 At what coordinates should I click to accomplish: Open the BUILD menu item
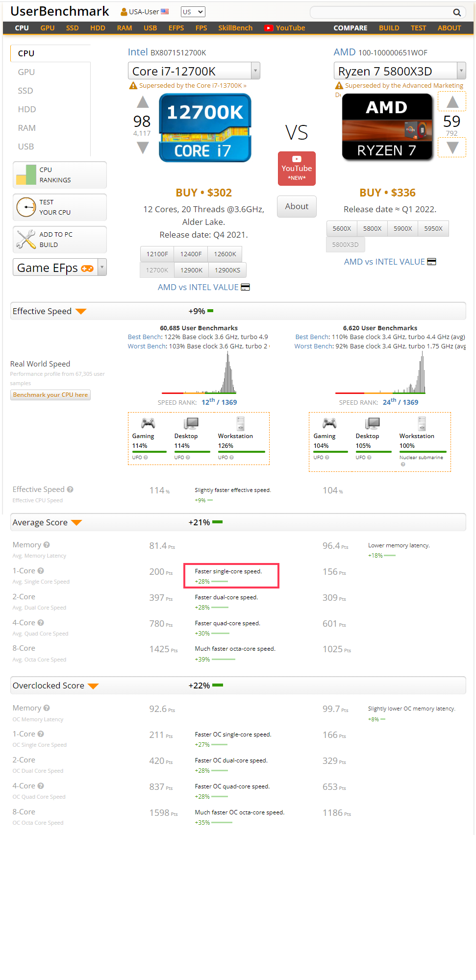coord(389,28)
